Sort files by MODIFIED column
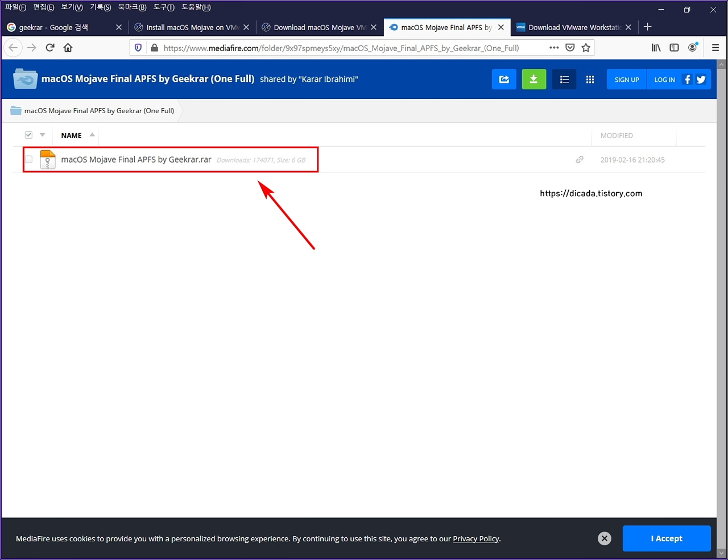This screenshot has height=560, width=728. tap(617, 135)
